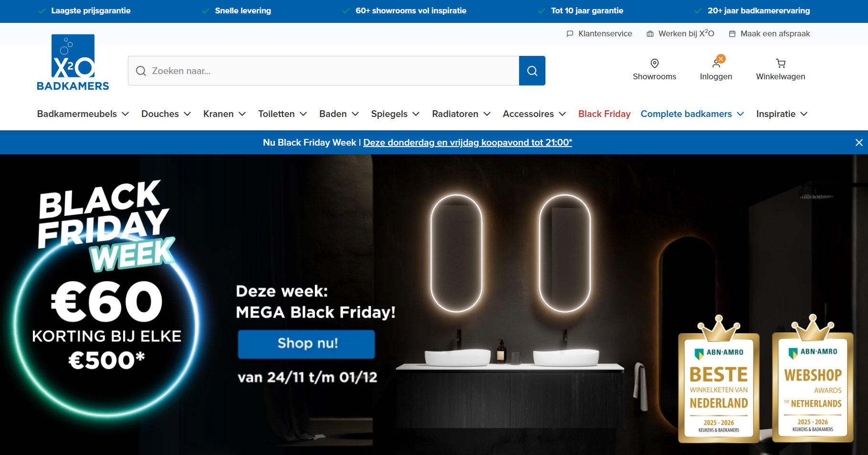Image resolution: width=868 pixels, height=455 pixels.
Task: Open the Winkelwagen cart icon
Action: [781, 63]
